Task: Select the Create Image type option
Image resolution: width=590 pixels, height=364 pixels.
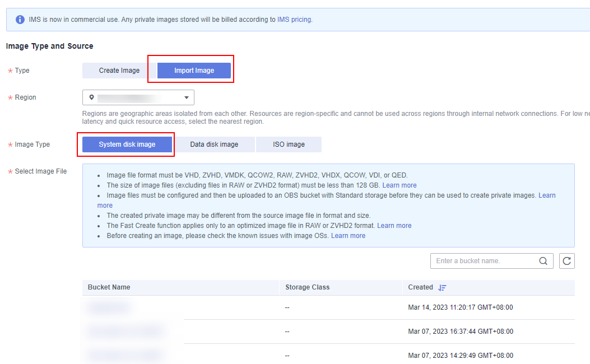Action: (x=119, y=71)
